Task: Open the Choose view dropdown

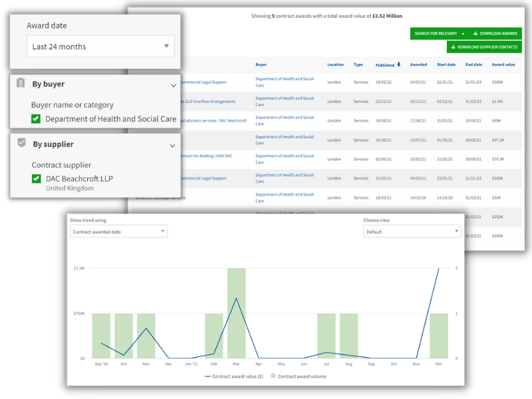Action: click(412, 231)
